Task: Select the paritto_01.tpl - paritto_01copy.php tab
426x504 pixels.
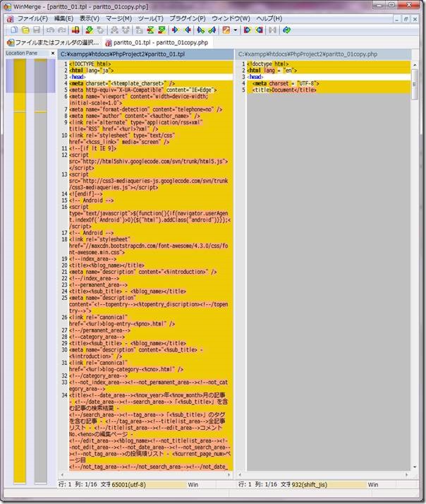Action: 161,42
